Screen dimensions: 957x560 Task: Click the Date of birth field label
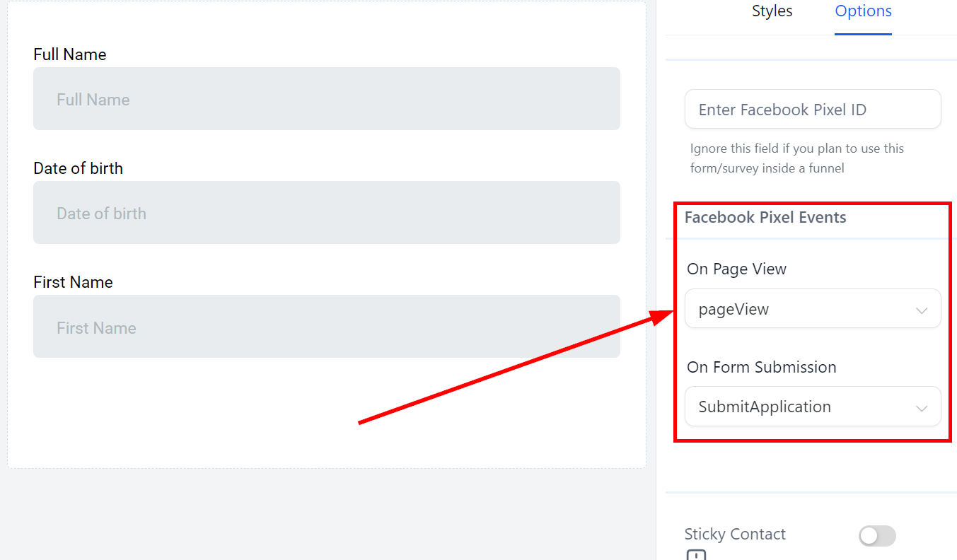point(78,168)
